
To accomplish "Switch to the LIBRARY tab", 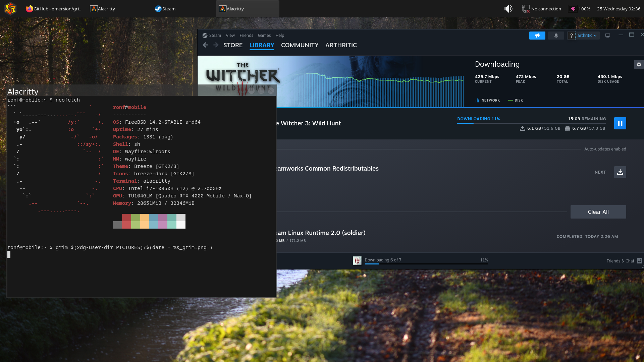I will click(x=262, y=45).
